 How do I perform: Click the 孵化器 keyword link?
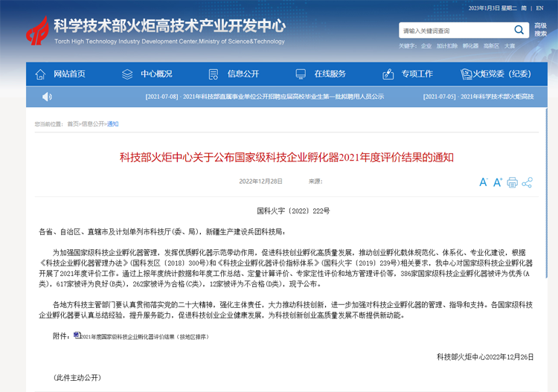coord(470,46)
